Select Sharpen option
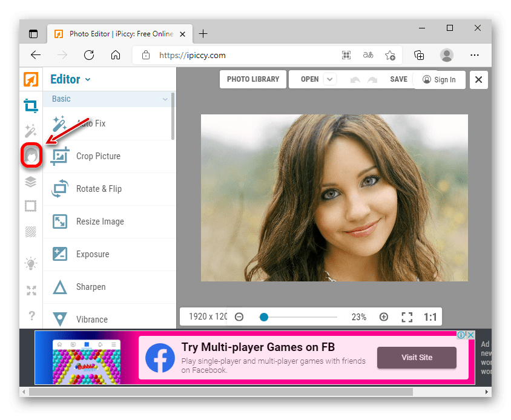The width and height of the screenshot is (511, 420). 110,287
